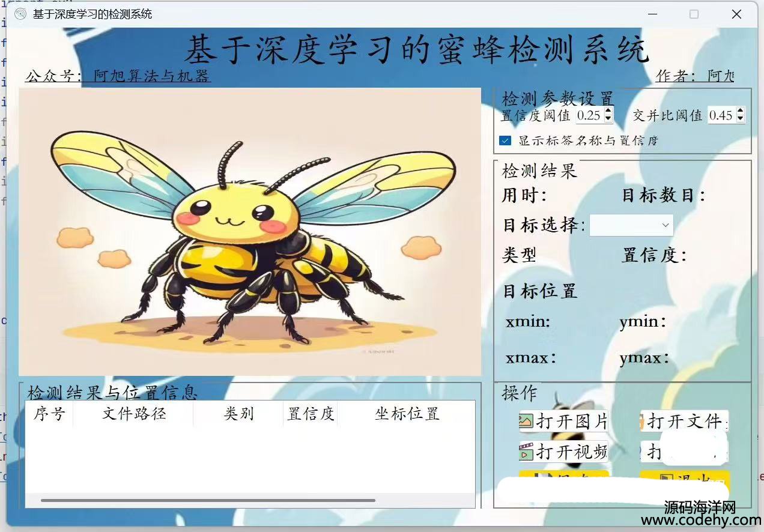Minimize the detection system window
This screenshot has height=532, width=764.
click(652, 14)
